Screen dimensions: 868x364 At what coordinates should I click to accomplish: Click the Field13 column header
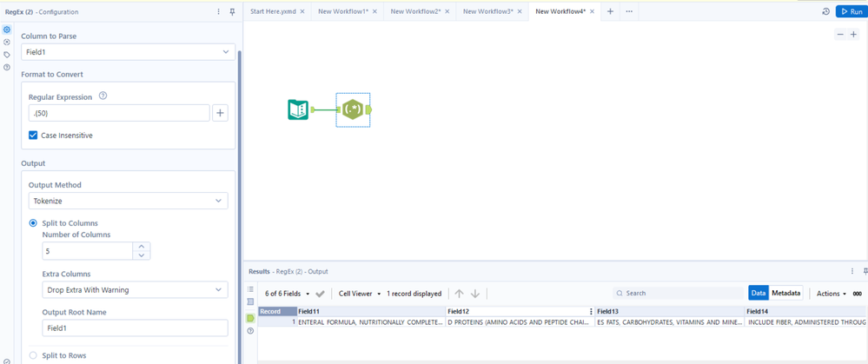tap(670, 312)
